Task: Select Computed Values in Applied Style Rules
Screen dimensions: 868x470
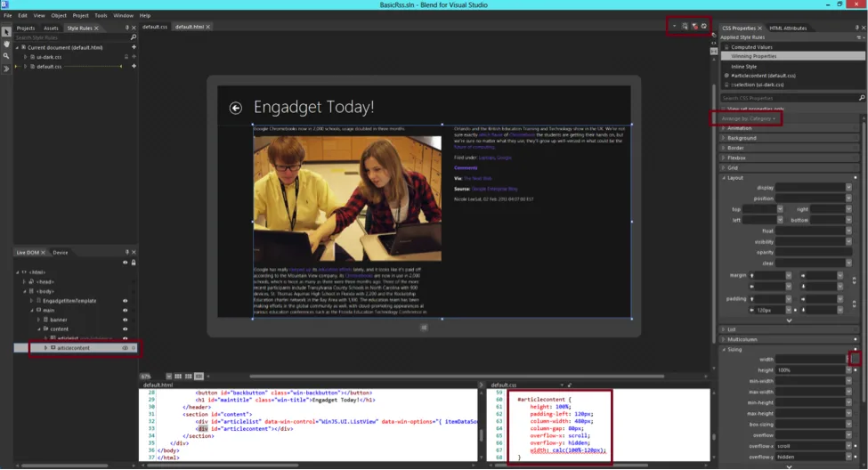Action: click(751, 47)
